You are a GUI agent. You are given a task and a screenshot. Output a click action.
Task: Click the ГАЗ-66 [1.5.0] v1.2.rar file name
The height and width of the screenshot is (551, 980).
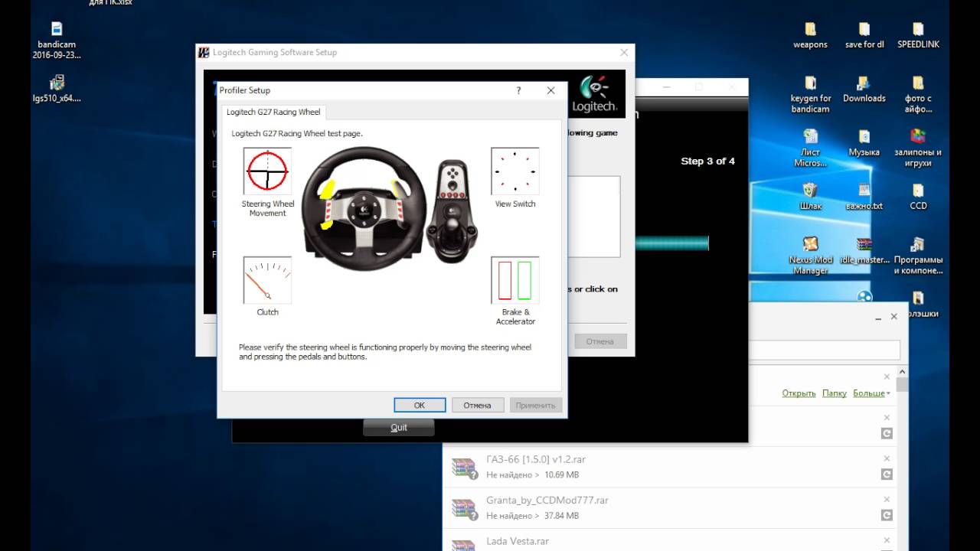point(536,459)
